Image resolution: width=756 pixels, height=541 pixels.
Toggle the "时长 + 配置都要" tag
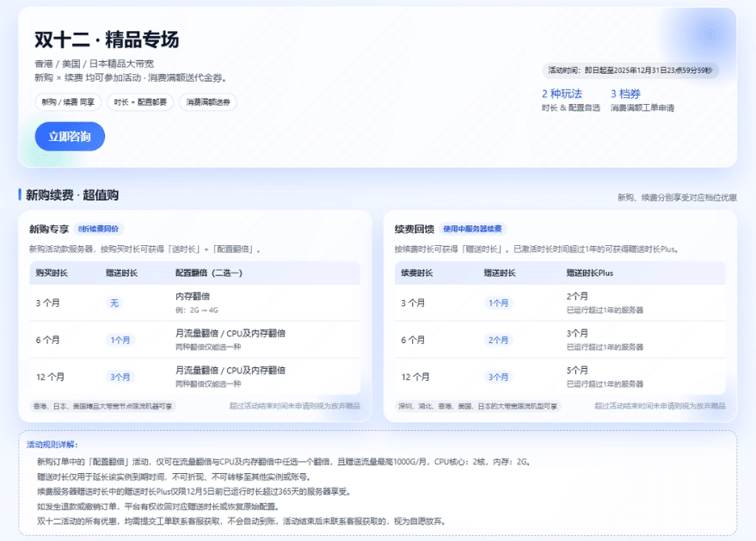pyautogui.click(x=140, y=102)
